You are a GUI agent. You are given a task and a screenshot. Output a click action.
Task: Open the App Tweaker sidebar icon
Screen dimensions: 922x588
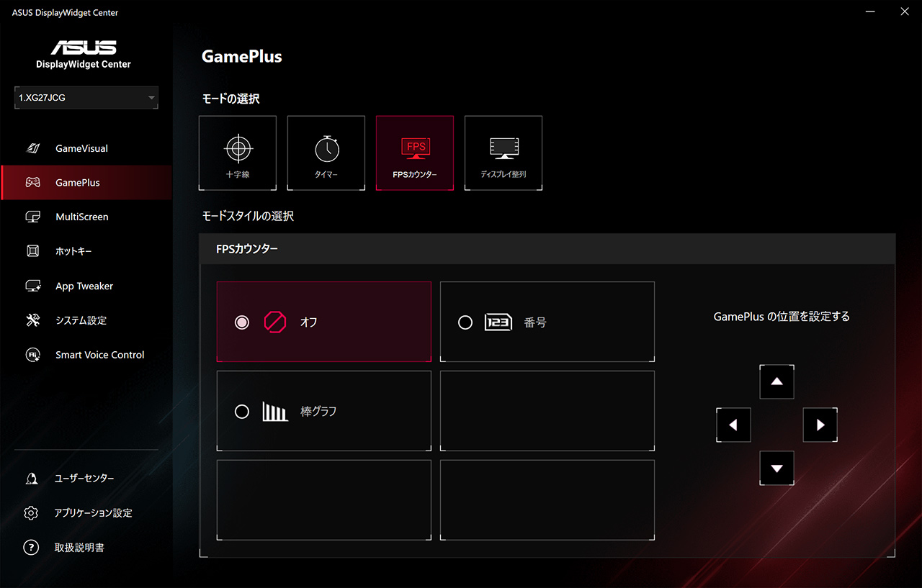tap(33, 286)
